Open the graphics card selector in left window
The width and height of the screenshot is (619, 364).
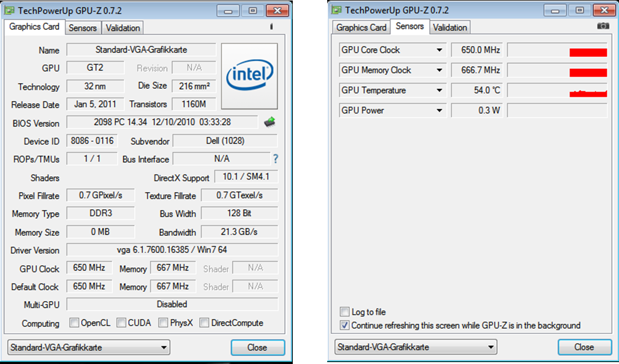pyautogui.click(x=89, y=347)
